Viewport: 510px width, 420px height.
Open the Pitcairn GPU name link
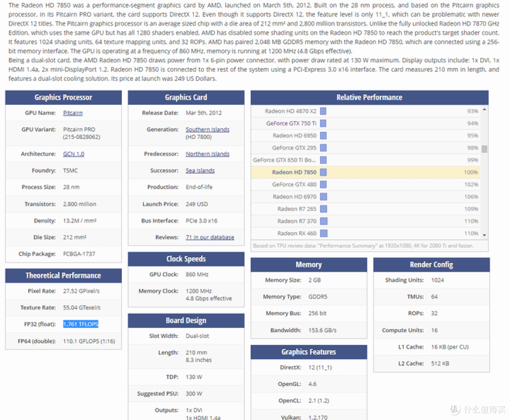point(73,113)
